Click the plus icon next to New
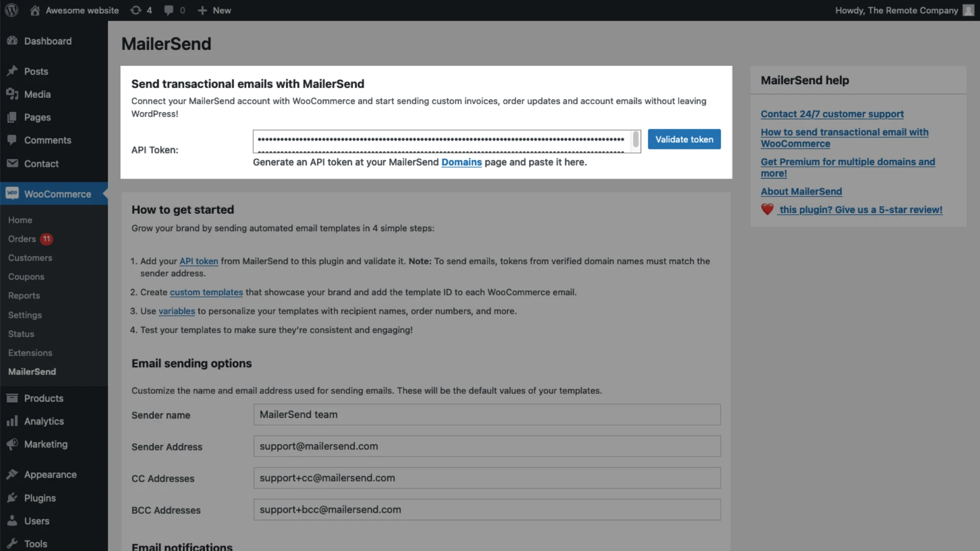The height and width of the screenshot is (551, 980). click(x=202, y=10)
